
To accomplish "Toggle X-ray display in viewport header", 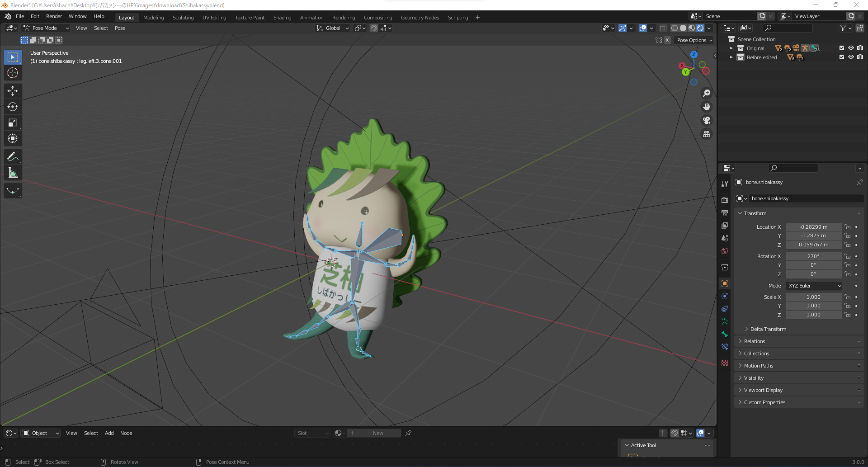I will click(663, 28).
